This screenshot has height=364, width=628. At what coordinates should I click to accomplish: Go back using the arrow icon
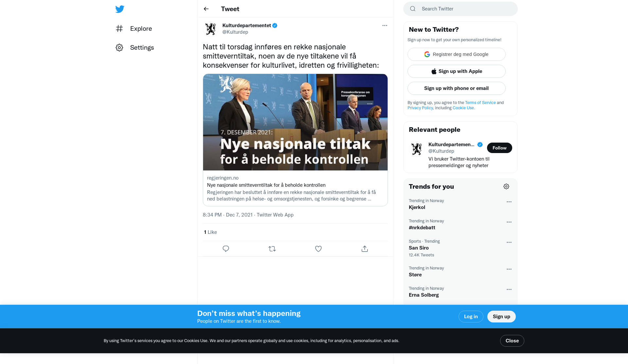pos(206,9)
